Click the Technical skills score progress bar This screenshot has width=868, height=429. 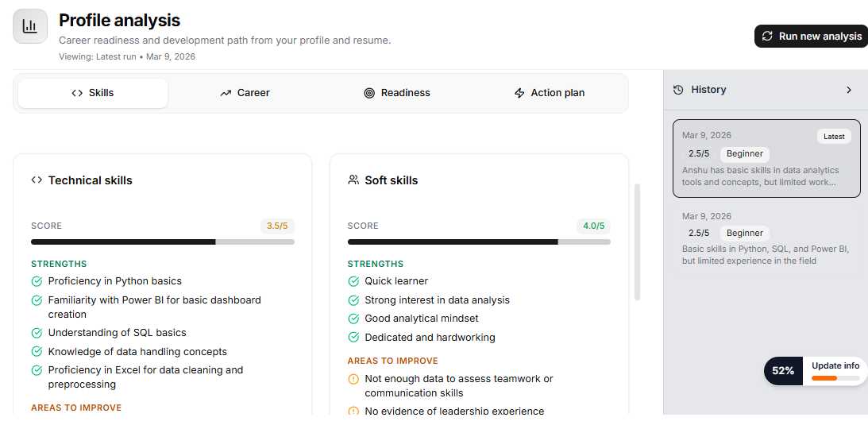point(163,242)
